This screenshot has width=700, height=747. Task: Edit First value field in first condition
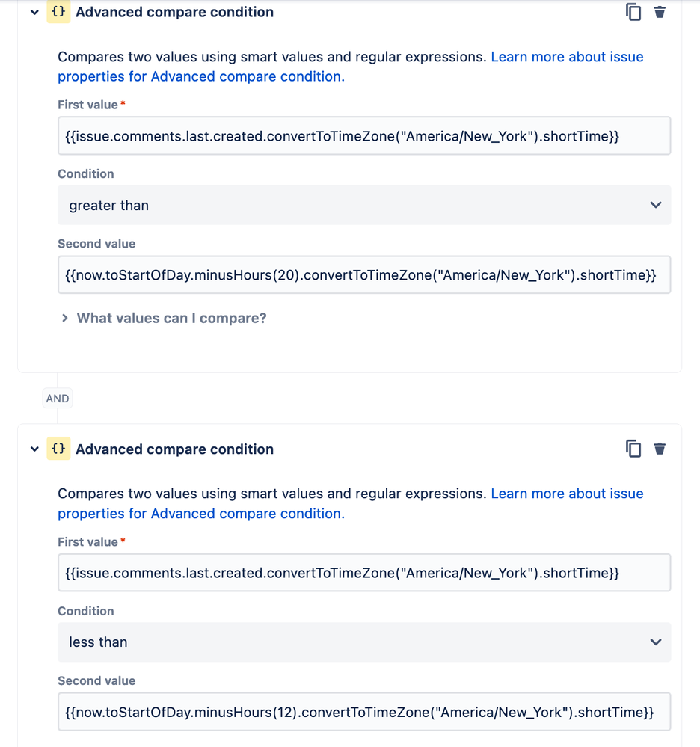click(364, 136)
